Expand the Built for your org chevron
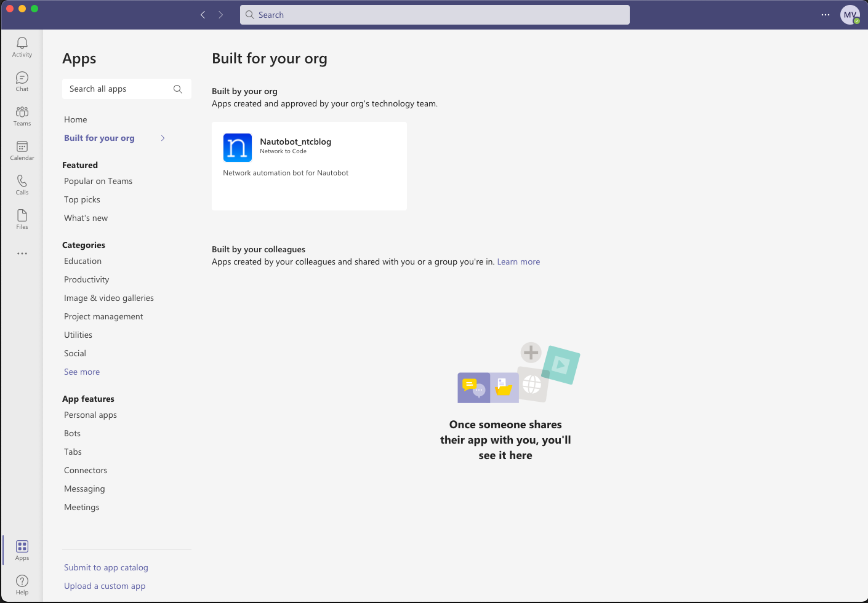Image resolution: width=868 pixels, height=603 pixels. tap(163, 138)
